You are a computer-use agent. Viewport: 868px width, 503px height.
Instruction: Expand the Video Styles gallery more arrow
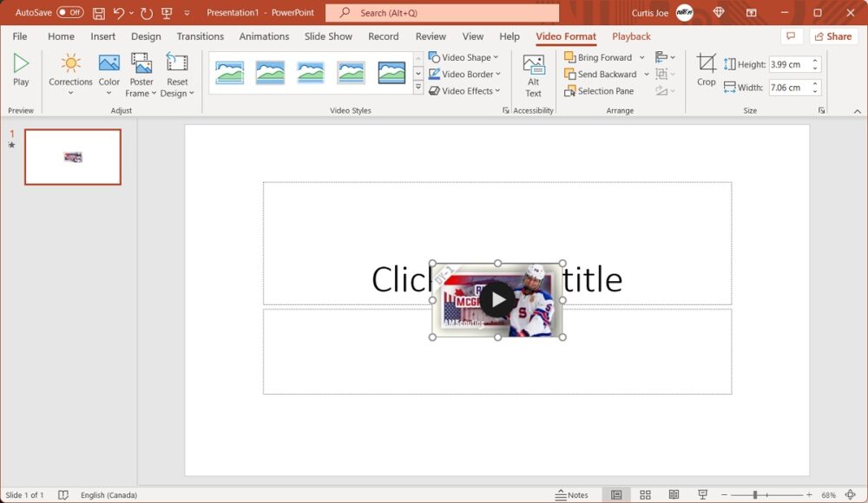[418, 88]
